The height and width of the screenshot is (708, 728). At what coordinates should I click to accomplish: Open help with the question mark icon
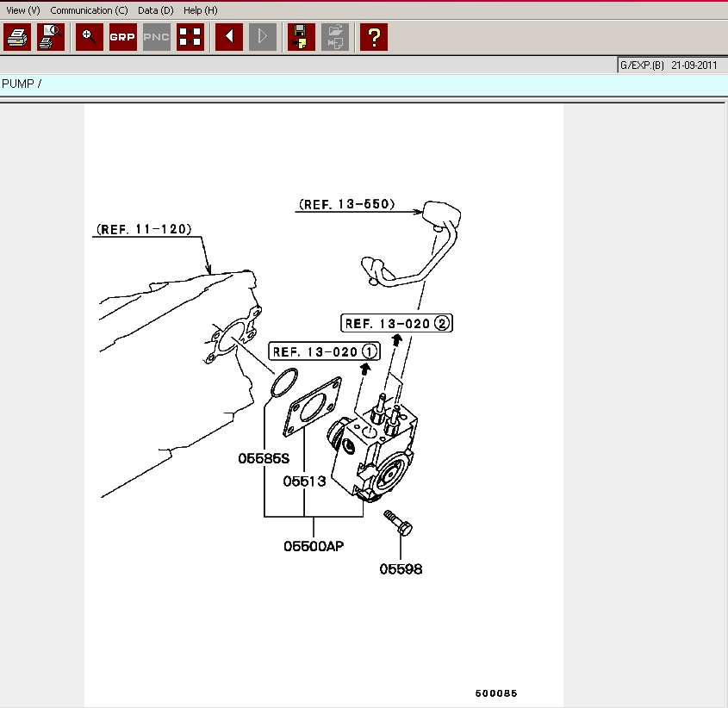click(x=374, y=37)
